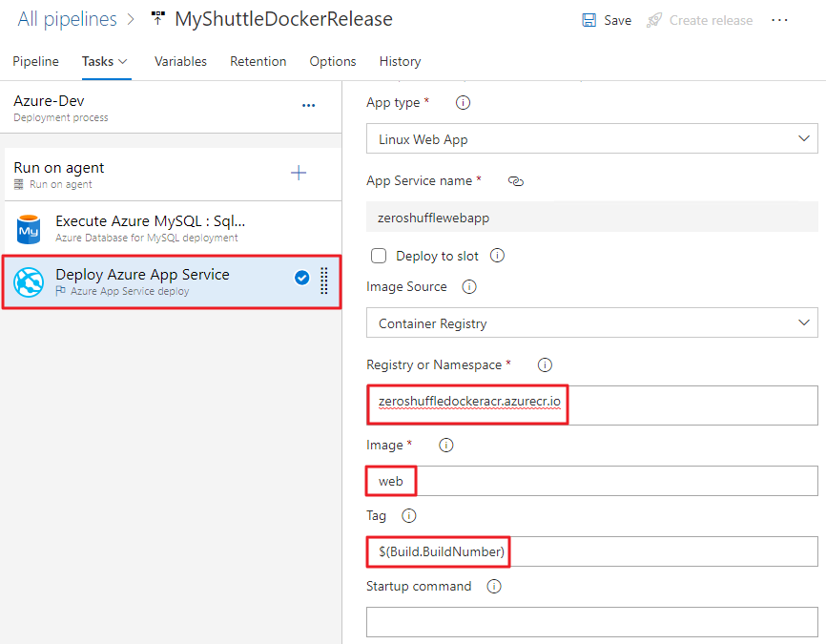Click the Azure App Service globe icon
Image resolution: width=826 pixels, height=644 pixels.
tap(29, 282)
